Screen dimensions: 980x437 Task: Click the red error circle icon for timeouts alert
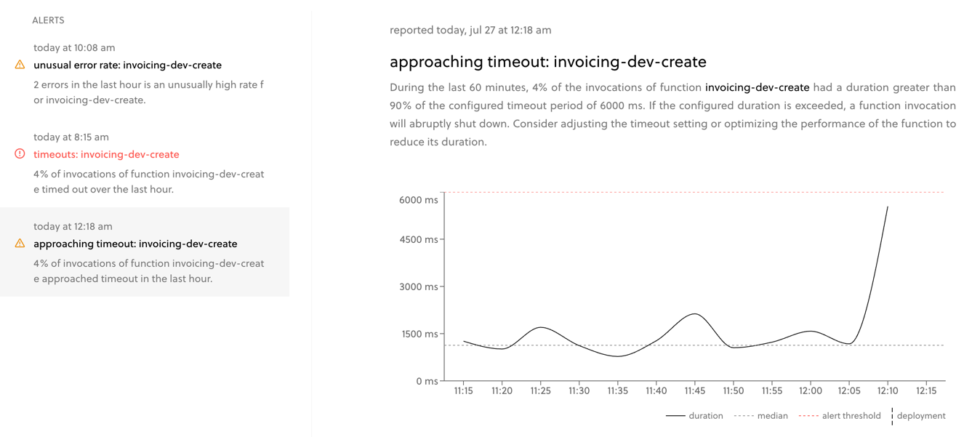coord(20,153)
